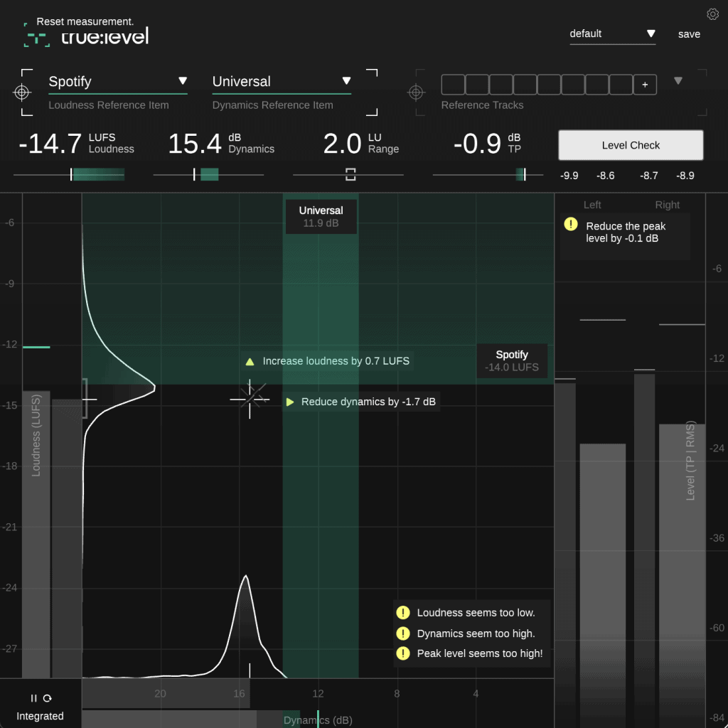728x728 pixels.
Task: Click the Peak level seems too high message
Action: (x=480, y=654)
